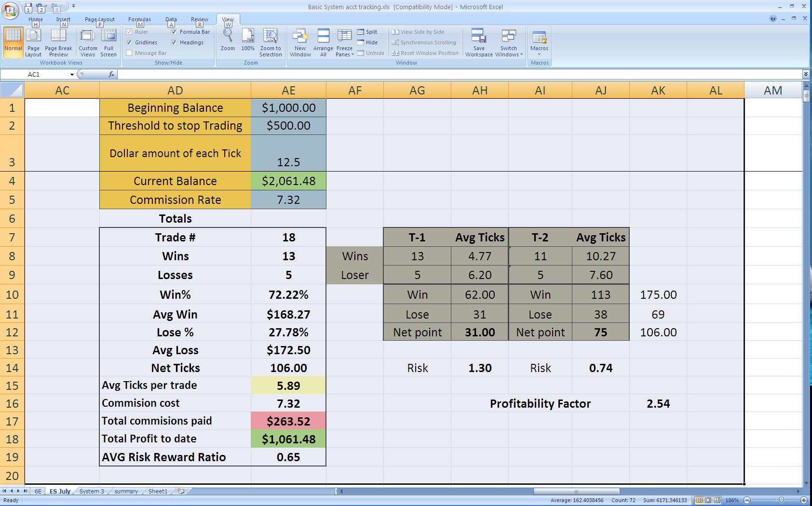Click Zoom to Selection
Viewport: 812px width, 506px height.
point(271,42)
